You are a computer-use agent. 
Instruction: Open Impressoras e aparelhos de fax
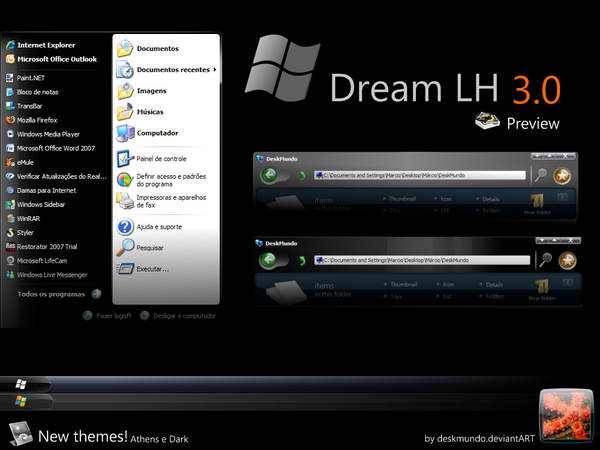click(x=161, y=201)
